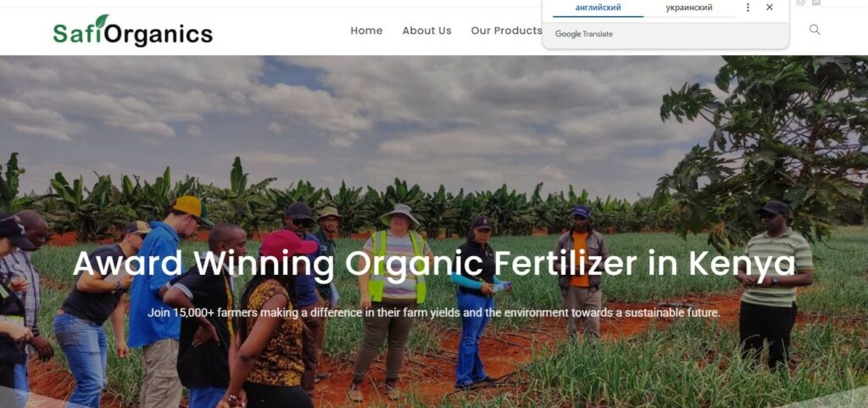Image resolution: width=868 pixels, height=408 pixels.
Task: Visit the Instagram icon link at top
Action: [800, 3]
